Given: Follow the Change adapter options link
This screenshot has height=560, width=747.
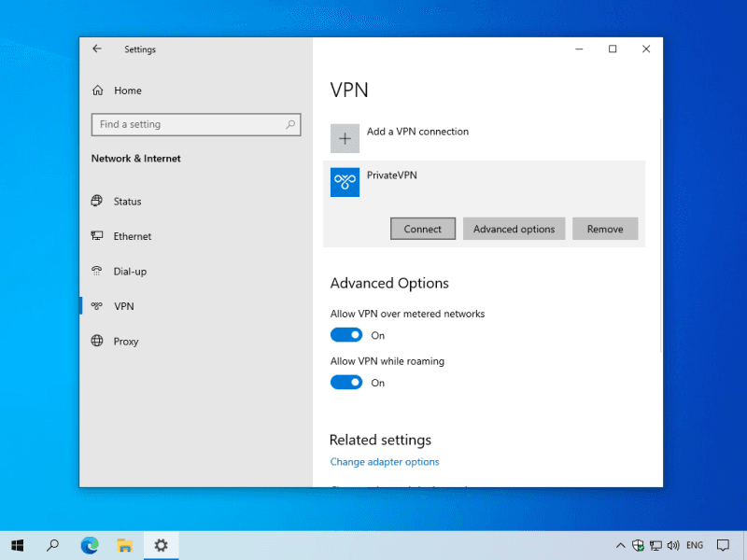Looking at the screenshot, I should click(385, 462).
